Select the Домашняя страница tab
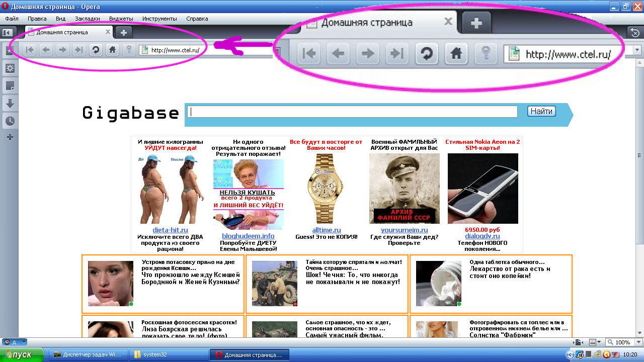644x362 pixels. tap(69, 32)
